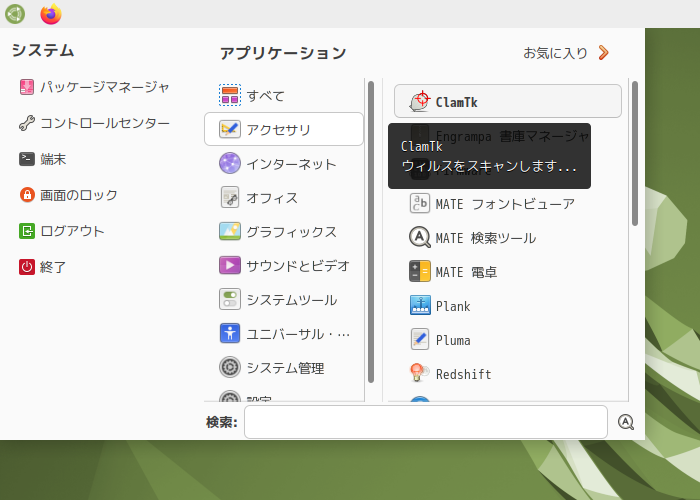Click the red power (終了) icon
Viewport: 700px width, 500px height.
pyautogui.click(x=27, y=267)
